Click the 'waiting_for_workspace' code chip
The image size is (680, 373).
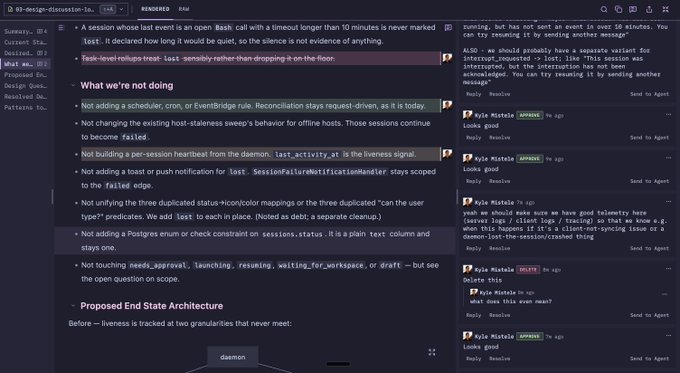pyautogui.click(x=320, y=265)
